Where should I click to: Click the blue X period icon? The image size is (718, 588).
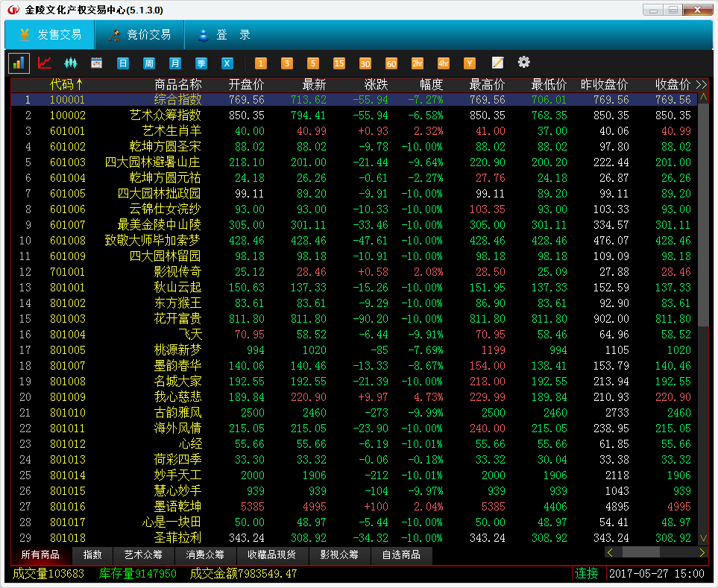click(227, 63)
